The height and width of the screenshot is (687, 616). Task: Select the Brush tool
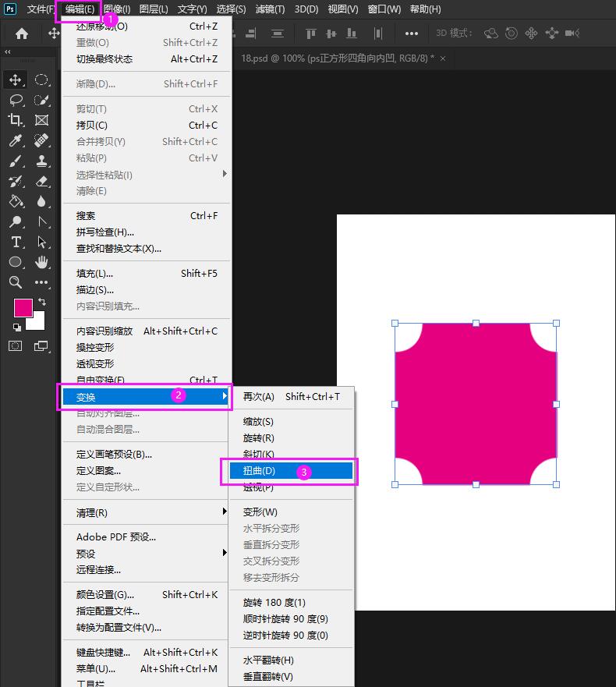click(x=16, y=161)
